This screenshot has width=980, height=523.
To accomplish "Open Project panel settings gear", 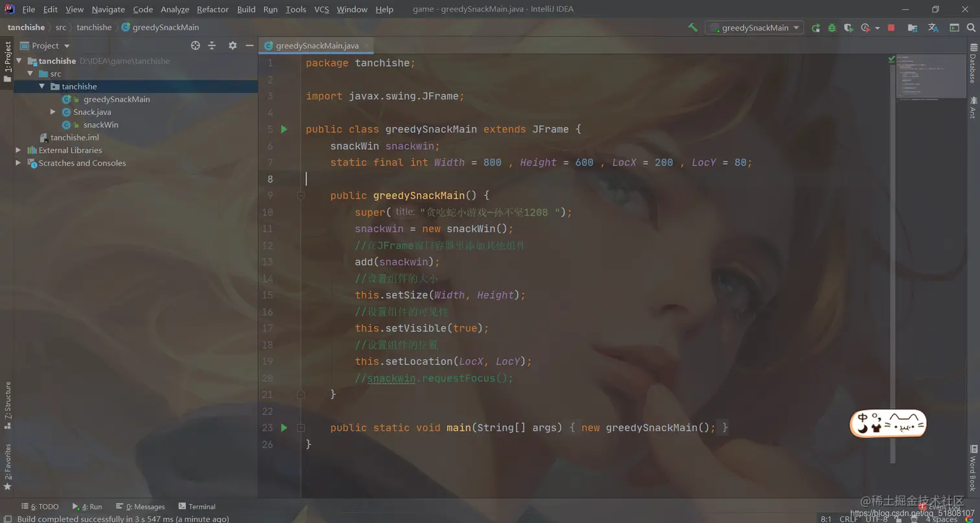I will click(x=233, y=45).
